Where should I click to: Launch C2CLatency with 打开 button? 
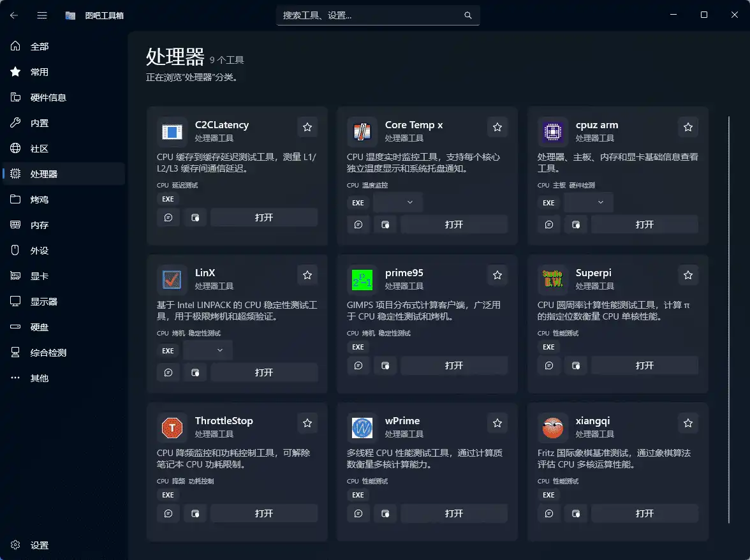coord(264,217)
